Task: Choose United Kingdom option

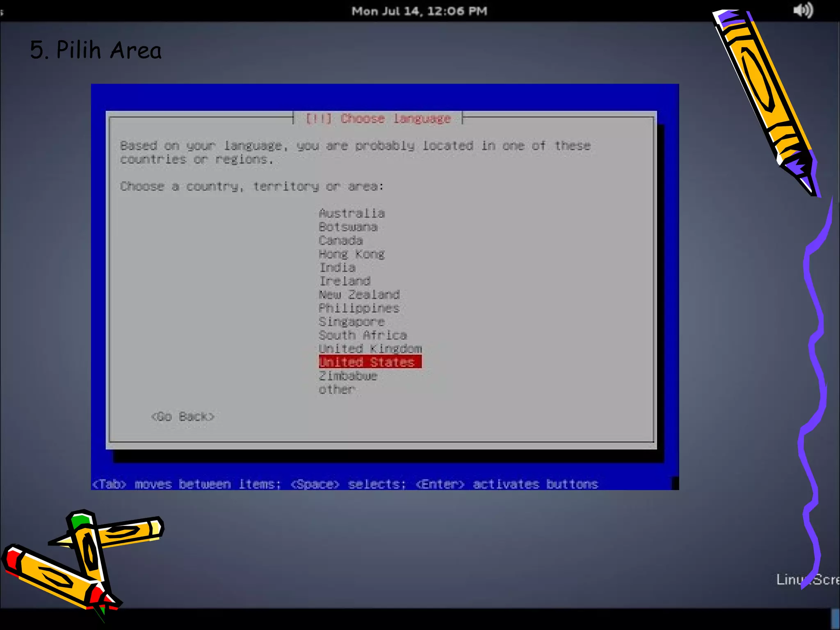Action: pos(370,349)
